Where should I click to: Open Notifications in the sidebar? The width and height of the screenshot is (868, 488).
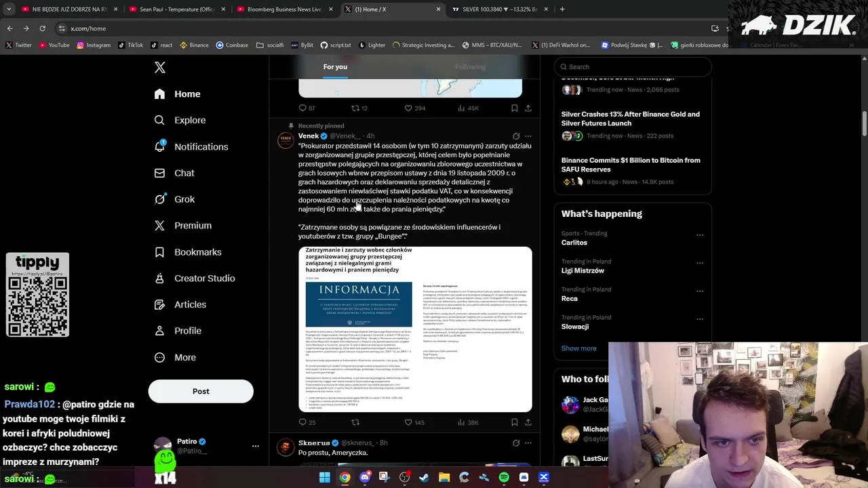tap(191, 146)
